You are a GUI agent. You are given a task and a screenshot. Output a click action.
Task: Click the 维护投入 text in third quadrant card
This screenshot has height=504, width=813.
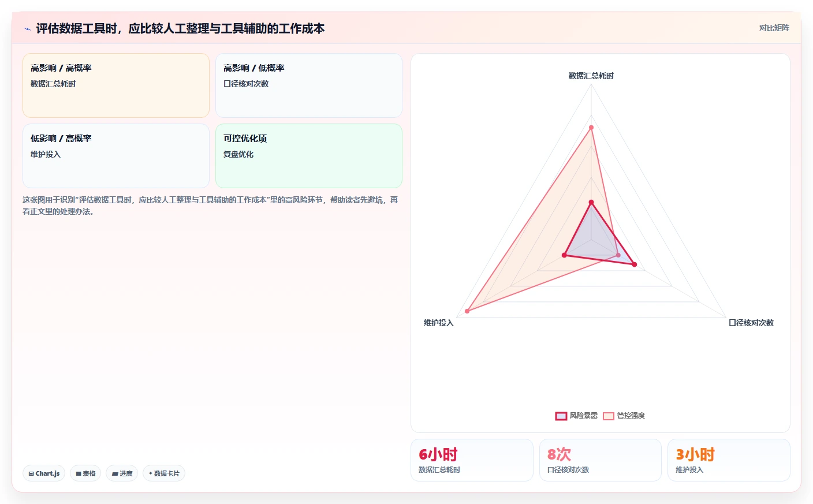click(x=46, y=154)
